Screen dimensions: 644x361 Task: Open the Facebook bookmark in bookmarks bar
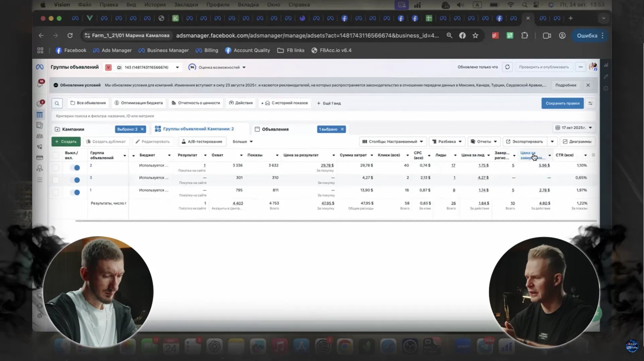tap(71, 50)
